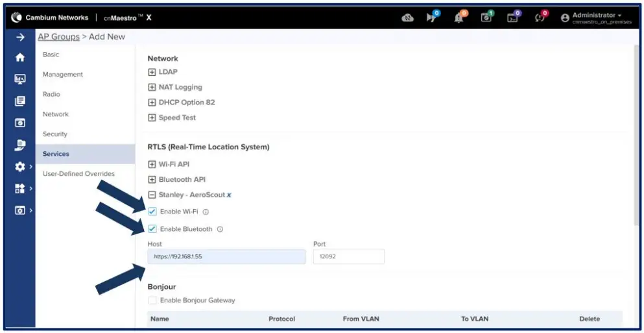644x333 pixels.
Task: Expand the Speed Test section
Action: click(x=152, y=117)
